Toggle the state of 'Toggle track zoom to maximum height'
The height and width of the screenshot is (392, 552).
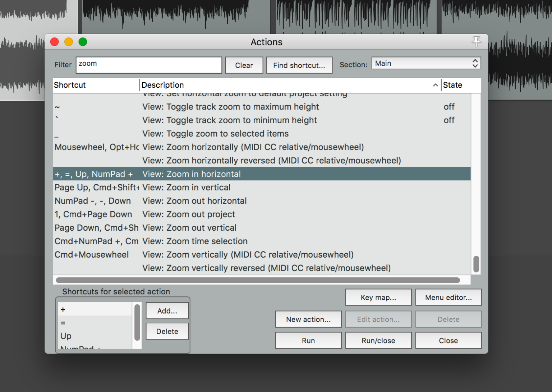[449, 107]
